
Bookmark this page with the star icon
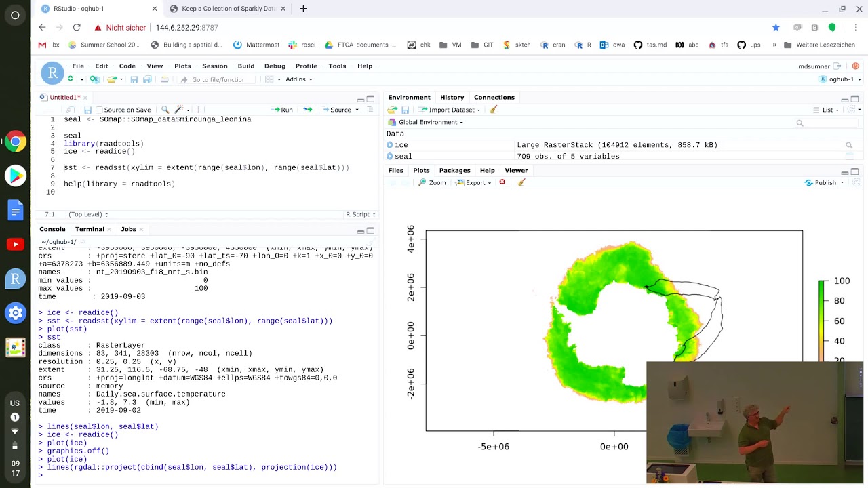click(776, 27)
